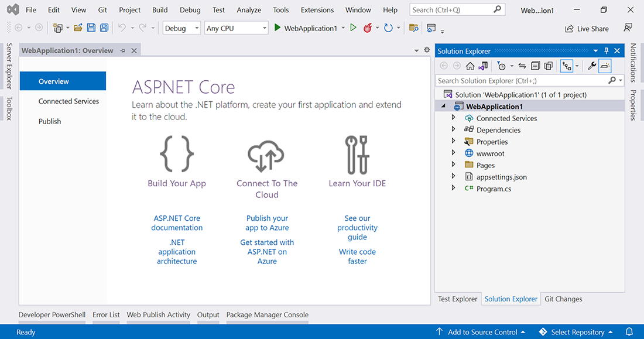Click the Save All double-disk icon

(x=104, y=28)
